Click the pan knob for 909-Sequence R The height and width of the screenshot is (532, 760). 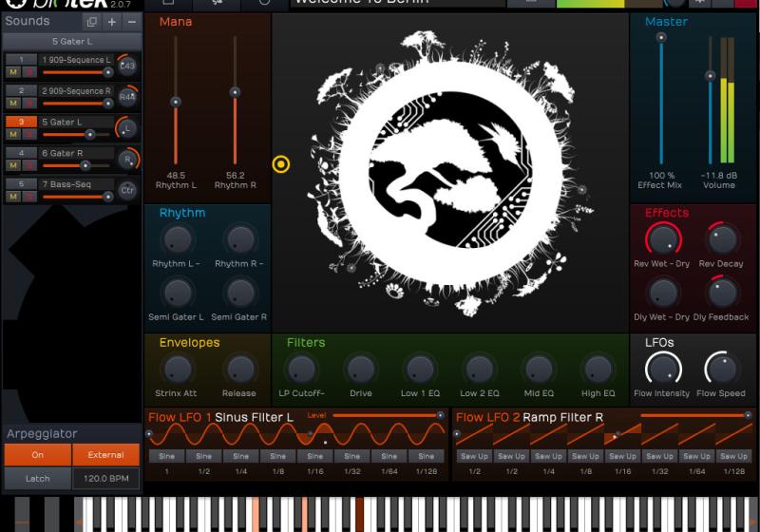[127, 96]
